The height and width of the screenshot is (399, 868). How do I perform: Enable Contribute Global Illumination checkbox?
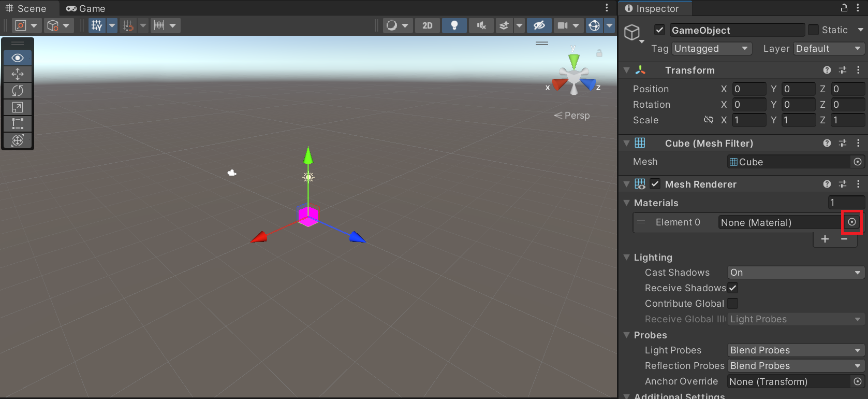point(733,304)
